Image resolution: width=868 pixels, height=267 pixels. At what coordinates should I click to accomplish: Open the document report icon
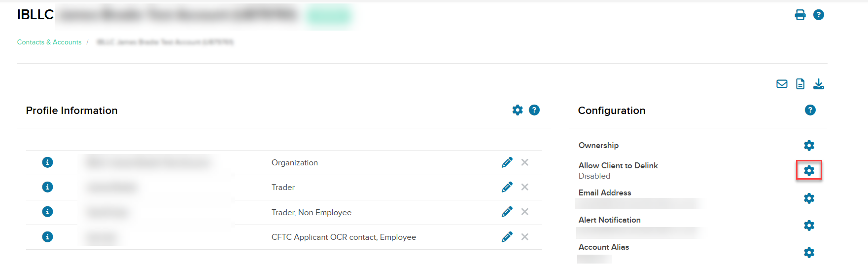(800, 84)
